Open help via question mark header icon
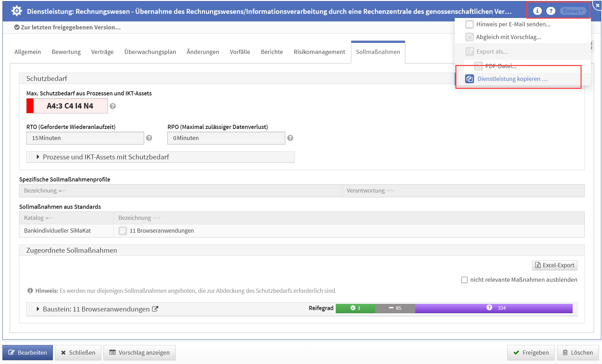Screen dimensions: 602x364 click(550, 11)
